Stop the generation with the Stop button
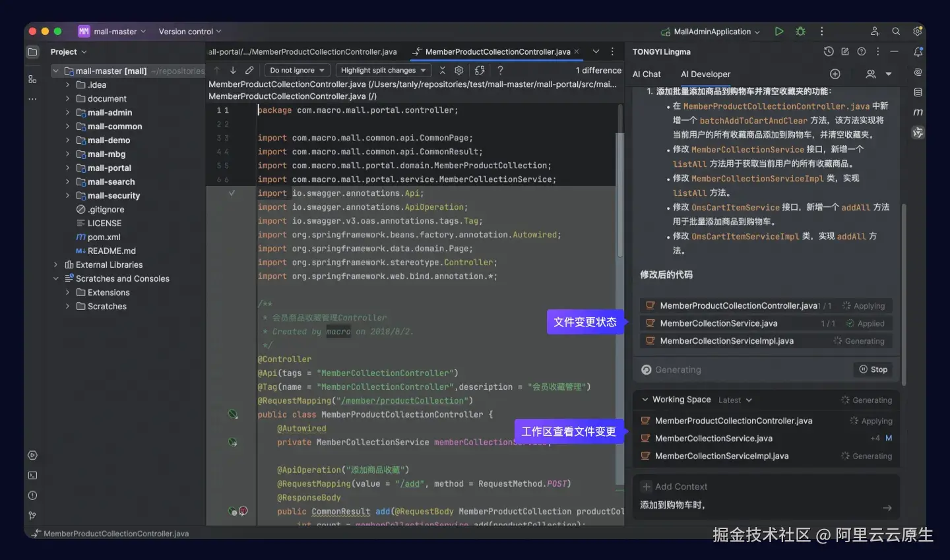The width and height of the screenshot is (950, 560). click(873, 369)
